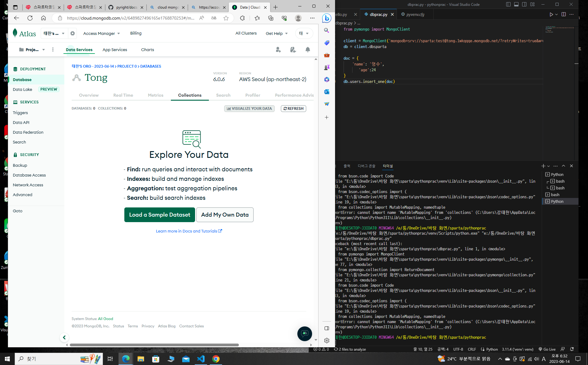Open Edge sidebar settings gear
The image size is (588, 365).
327,341
